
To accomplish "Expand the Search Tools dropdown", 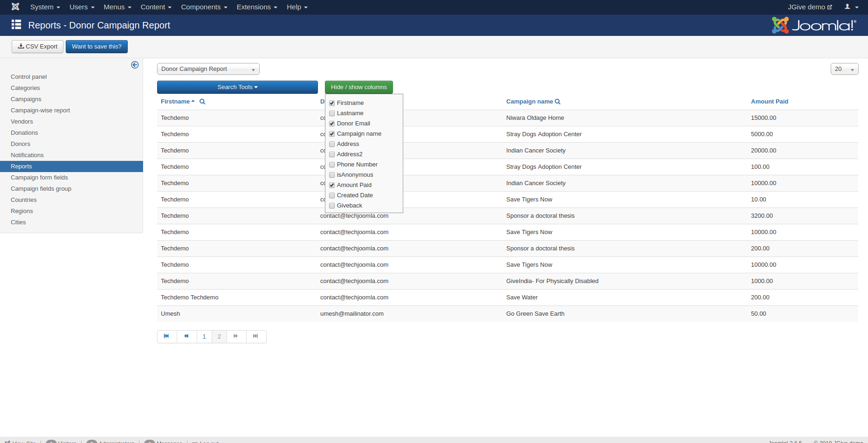I will [237, 87].
